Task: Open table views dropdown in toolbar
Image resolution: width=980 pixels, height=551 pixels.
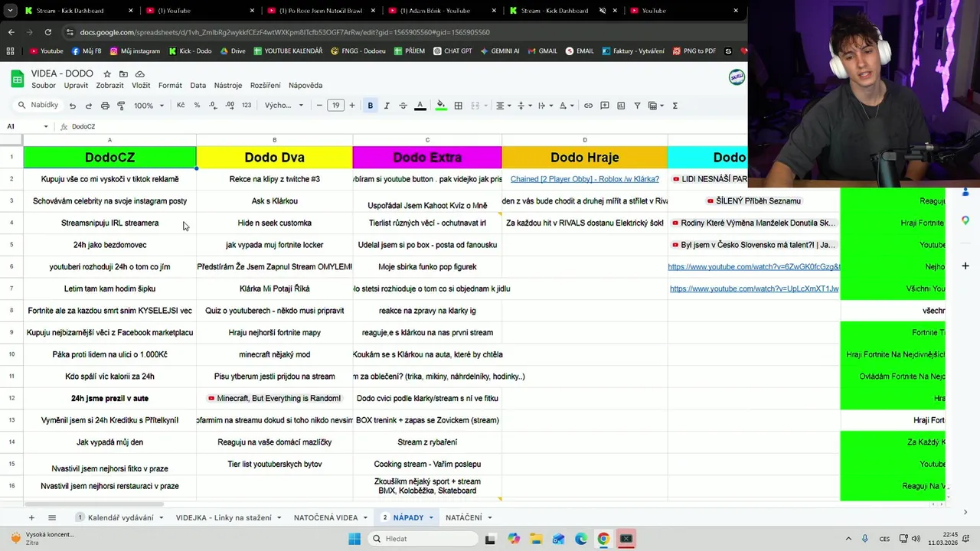Action: pos(655,106)
